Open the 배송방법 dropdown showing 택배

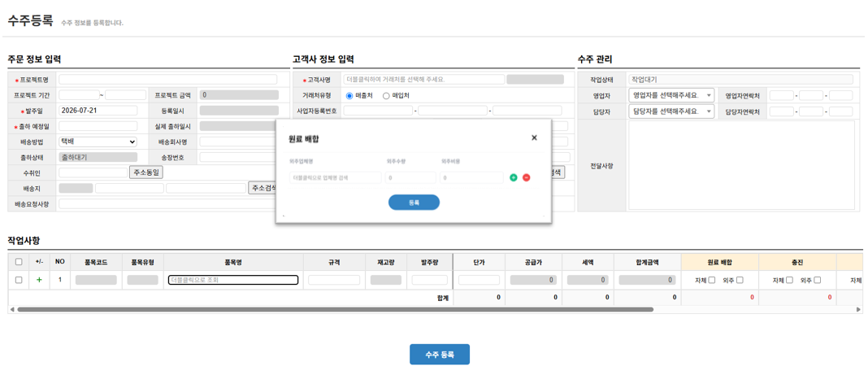pos(98,142)
